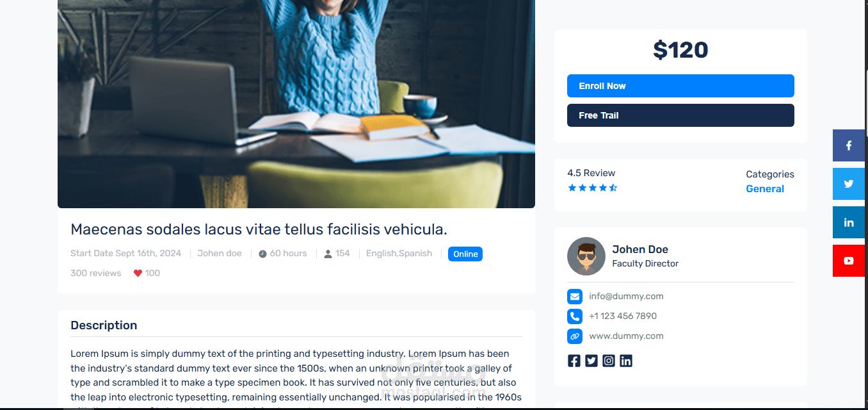Screen dimensions: 868x410
Task: Click the small Twitter icon in the instructor card
Action: point(591,361)
